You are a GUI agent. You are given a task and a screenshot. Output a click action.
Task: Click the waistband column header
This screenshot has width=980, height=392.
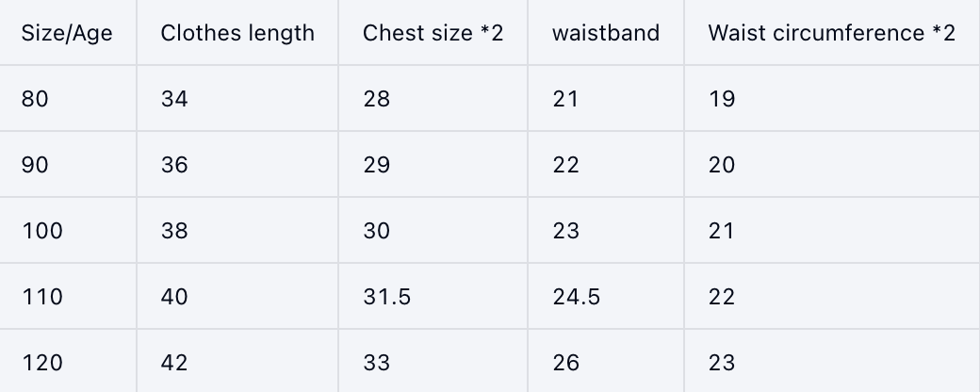click(x=606, y=33)
